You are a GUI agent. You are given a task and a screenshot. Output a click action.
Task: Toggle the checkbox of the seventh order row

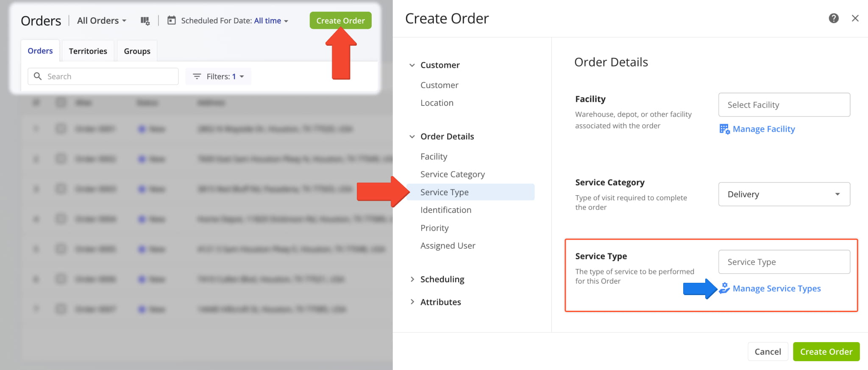[61, 309]
